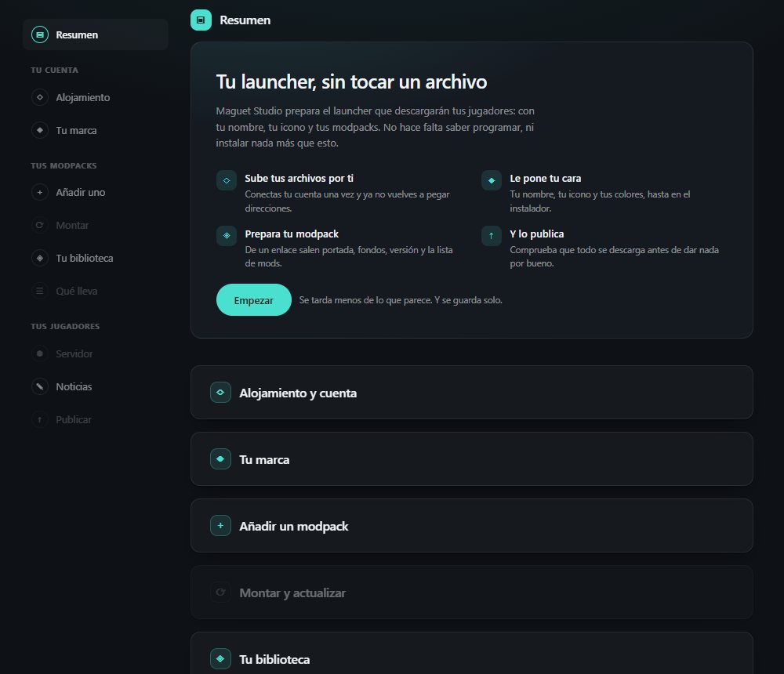Viewport: 784px width, 674px height.
Task: Expand the Tu marca section card
Action: pos(471,459)
